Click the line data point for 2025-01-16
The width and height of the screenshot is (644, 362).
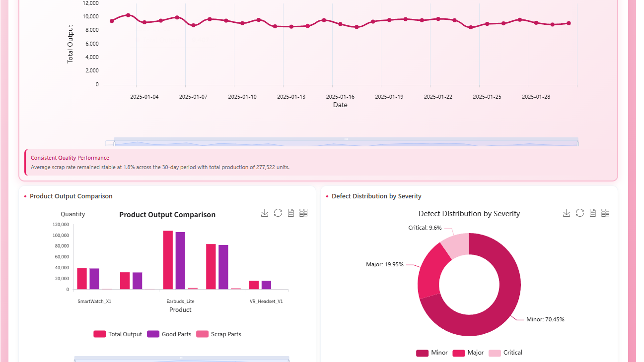[340, 24]
